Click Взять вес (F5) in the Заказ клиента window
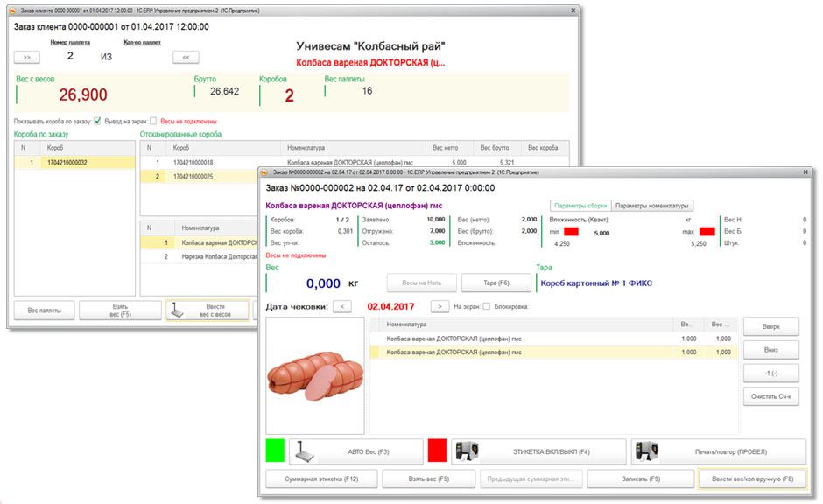 click(120, 311)
